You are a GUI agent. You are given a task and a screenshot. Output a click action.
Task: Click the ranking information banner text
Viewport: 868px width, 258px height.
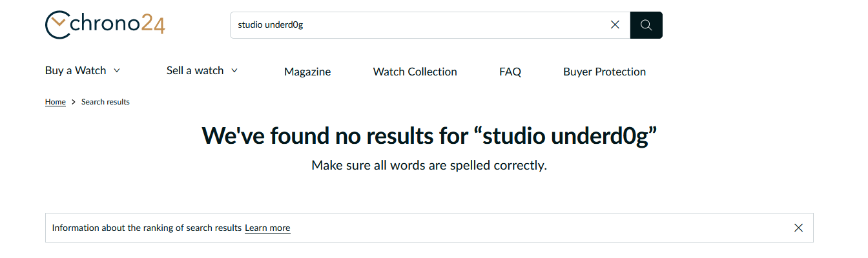pos(147,228)
